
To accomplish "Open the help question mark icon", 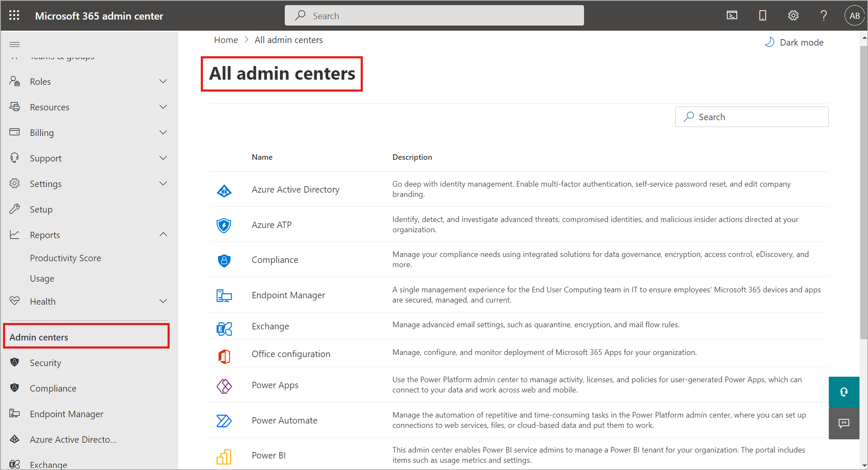I will [824, 16].
